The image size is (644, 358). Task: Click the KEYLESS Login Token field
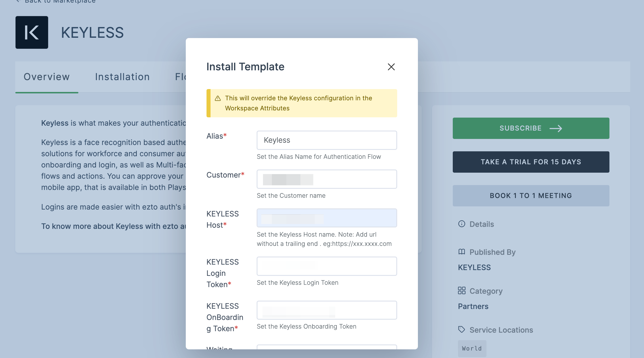point(327,266)
